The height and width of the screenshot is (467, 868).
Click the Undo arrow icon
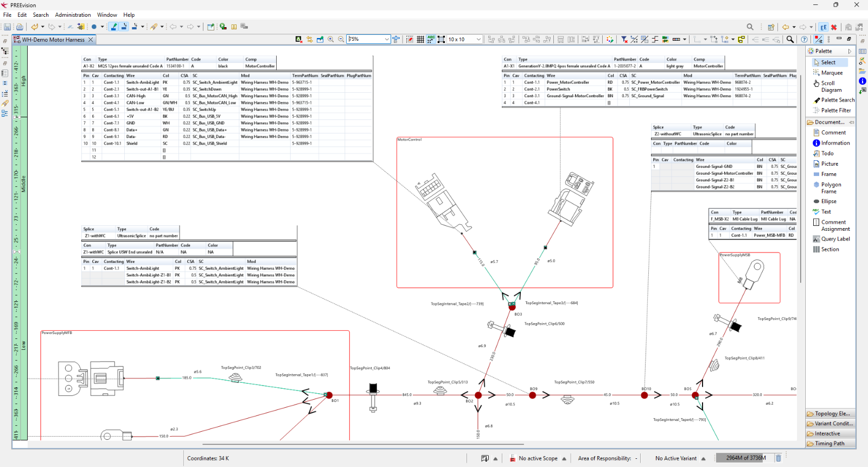pyautogui.click(x=35, y=27)
